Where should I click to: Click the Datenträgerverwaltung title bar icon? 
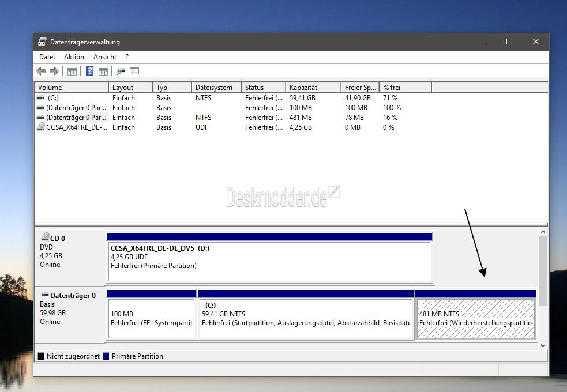(43, 42)
